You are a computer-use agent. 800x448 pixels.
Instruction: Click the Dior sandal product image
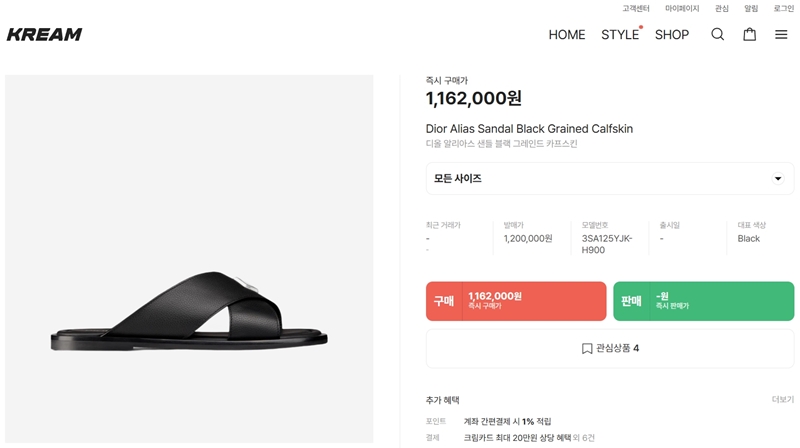tap(189, 310)
